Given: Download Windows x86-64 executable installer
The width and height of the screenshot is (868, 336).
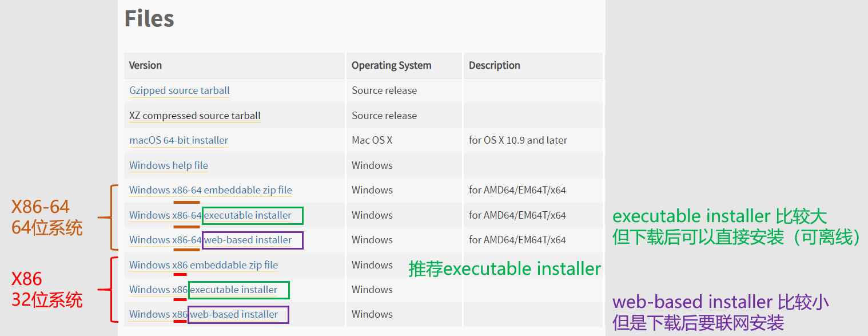Looking at the screenshot, I should coord(210,215).
